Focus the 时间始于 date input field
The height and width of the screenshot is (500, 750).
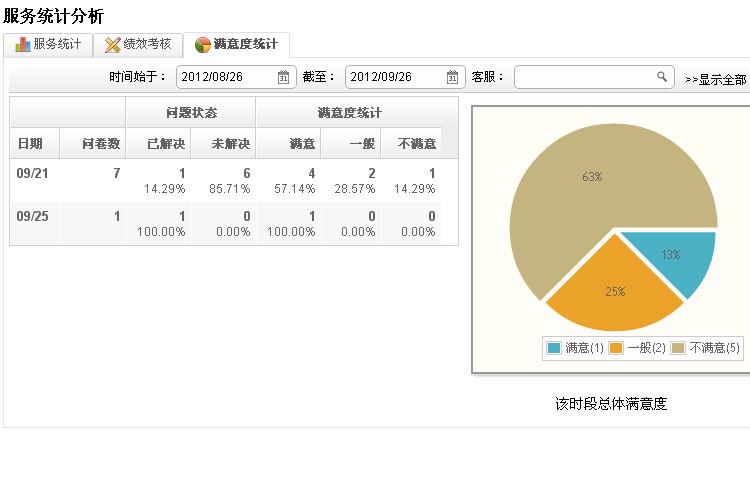236,77
